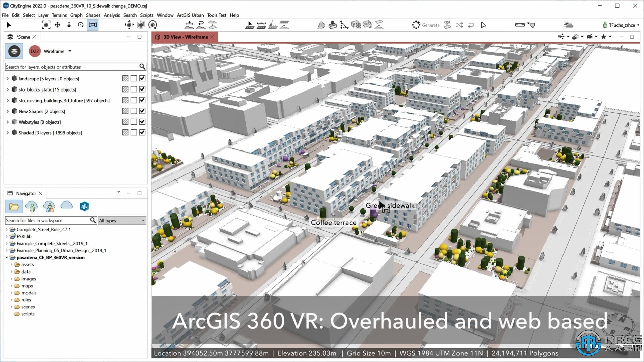644x362 pixels.
Task: Click the Frame Selection icon
Action: 46,25
